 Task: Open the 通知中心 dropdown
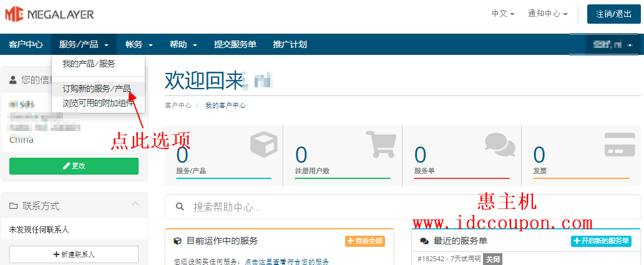(547, 14)
